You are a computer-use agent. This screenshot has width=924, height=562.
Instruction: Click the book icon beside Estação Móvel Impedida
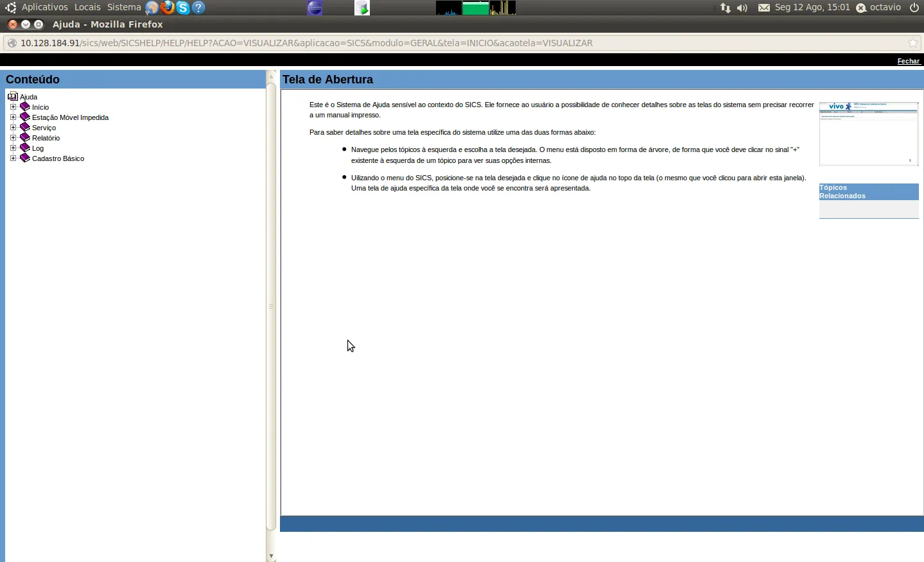(x=25, y=117)
